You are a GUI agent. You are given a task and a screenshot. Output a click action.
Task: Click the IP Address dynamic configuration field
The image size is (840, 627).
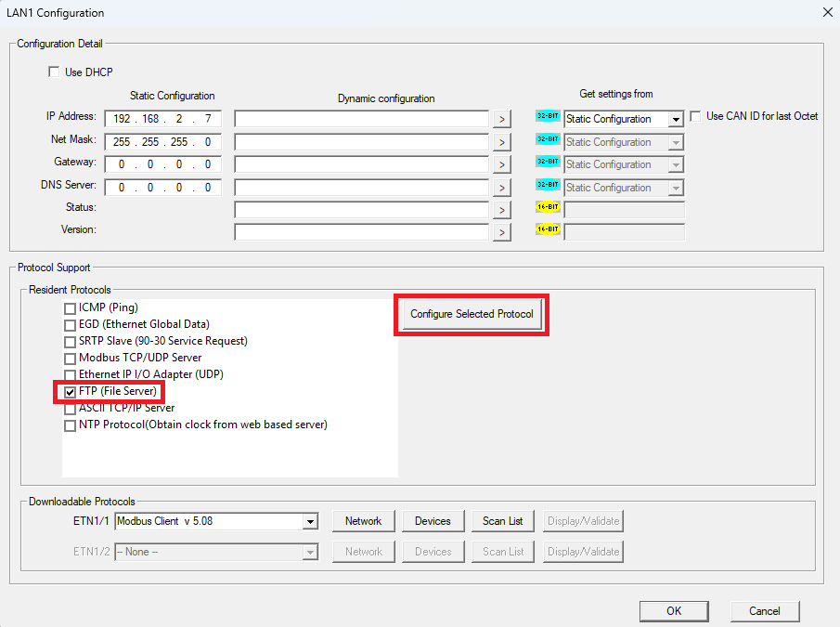click(x=361, y=119)
